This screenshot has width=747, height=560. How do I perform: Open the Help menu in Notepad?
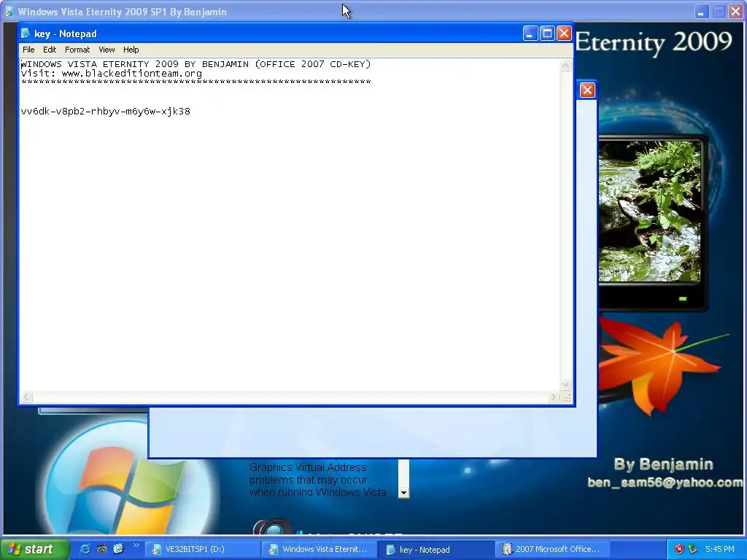(131, 50)
